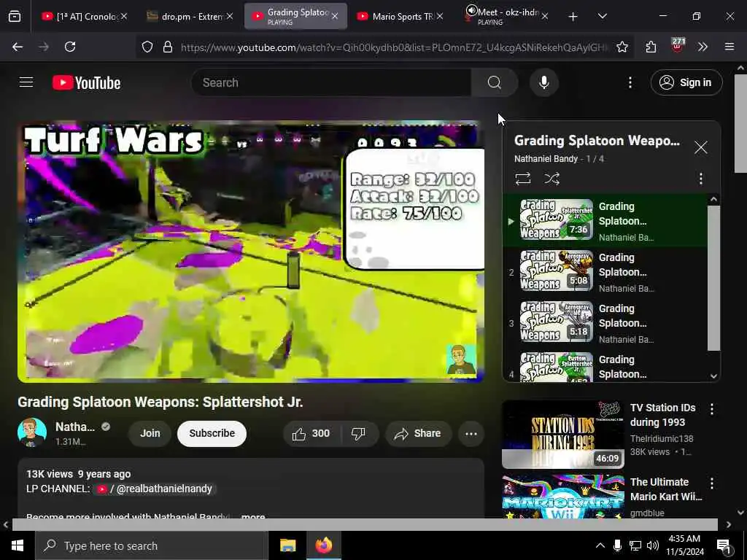
Task: Dislike this video
Action: pyautogui.click(x=358, y=433)
